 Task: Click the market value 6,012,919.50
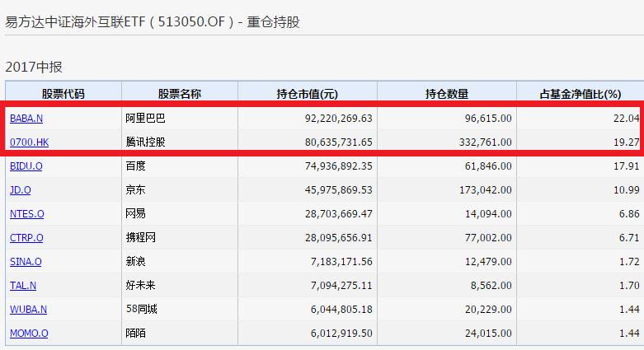[x=341, y=333]
